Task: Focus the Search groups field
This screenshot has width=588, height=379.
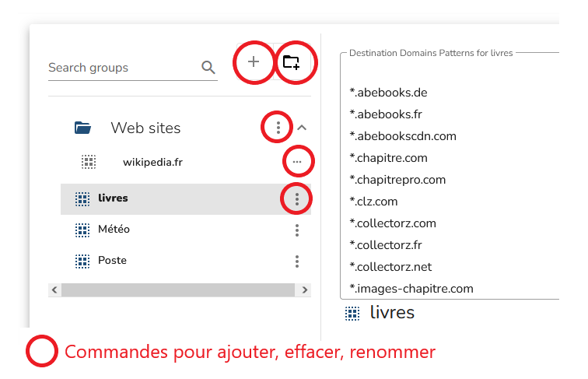Action: pyautogui.click(x=121, y=68)
